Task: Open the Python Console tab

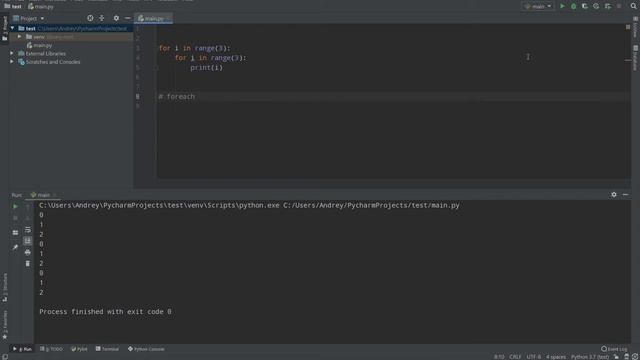Action: click(x=146, y=349)
